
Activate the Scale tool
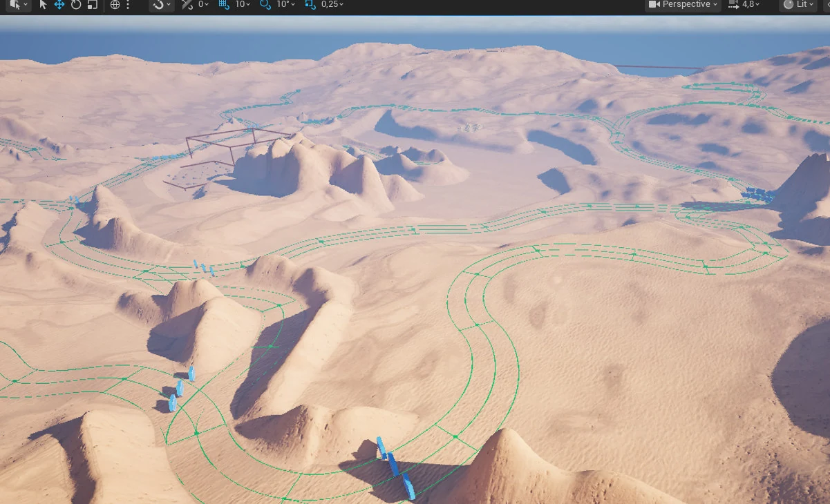pos(92,5)
